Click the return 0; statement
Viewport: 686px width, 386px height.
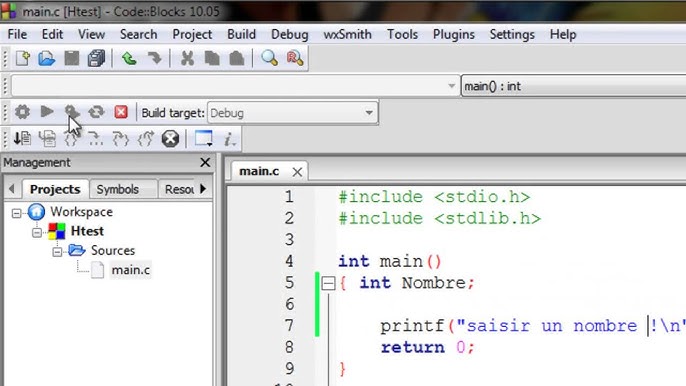(427, 347)
